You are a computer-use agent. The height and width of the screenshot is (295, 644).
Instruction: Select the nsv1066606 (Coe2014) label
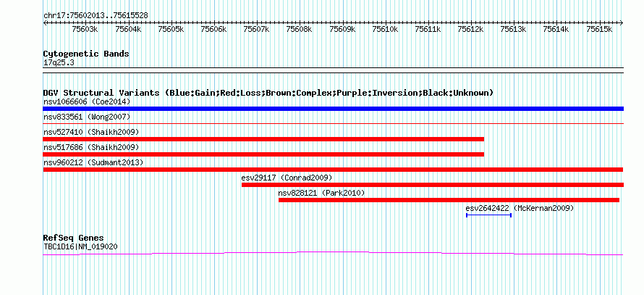pyautogui.click(x=87, y=101)
